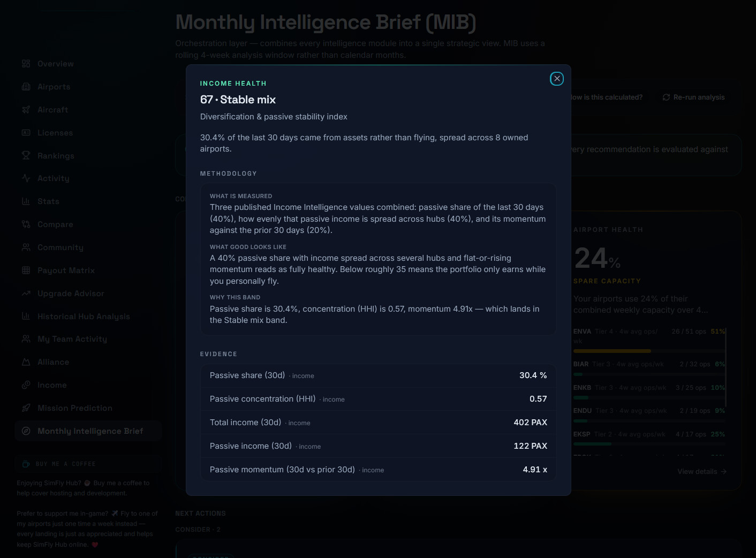Click the Historical Hub Analysis chart icon
The image size is (756, 558).
pyautogui.click(x=26, y=316)
